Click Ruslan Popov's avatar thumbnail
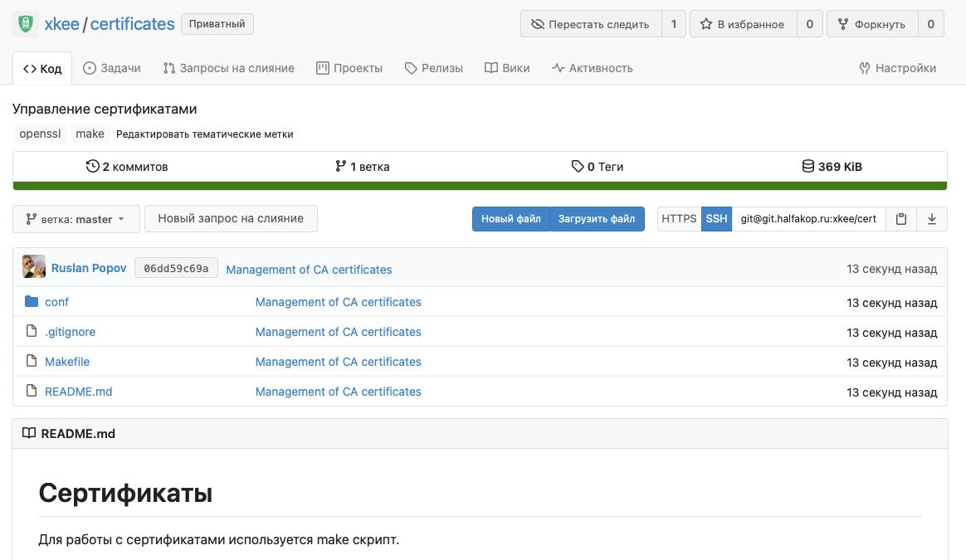 click(x=34, y=267)
